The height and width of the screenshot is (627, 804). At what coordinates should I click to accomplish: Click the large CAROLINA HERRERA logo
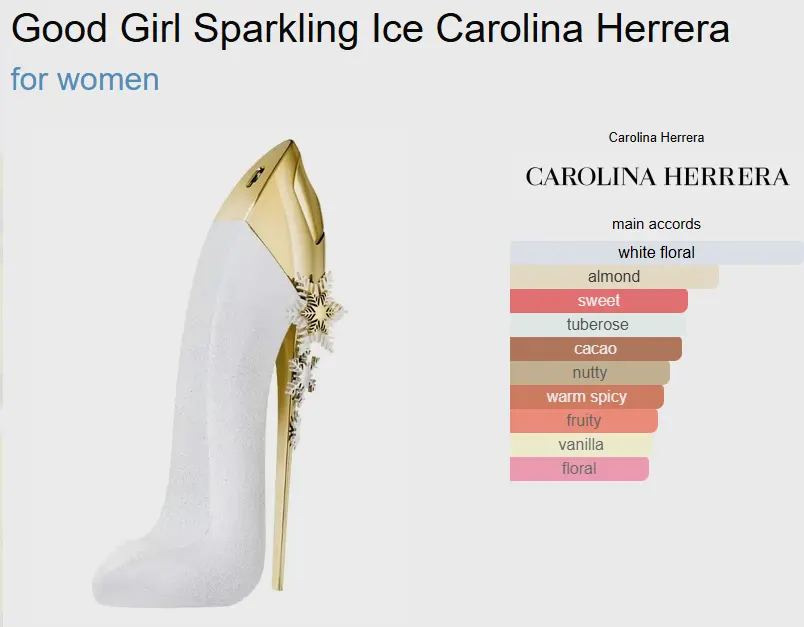pos(657,177)
